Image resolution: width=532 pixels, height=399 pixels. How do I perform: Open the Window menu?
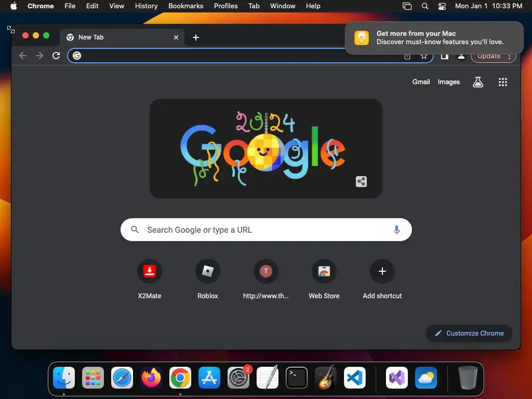[283, 6]
